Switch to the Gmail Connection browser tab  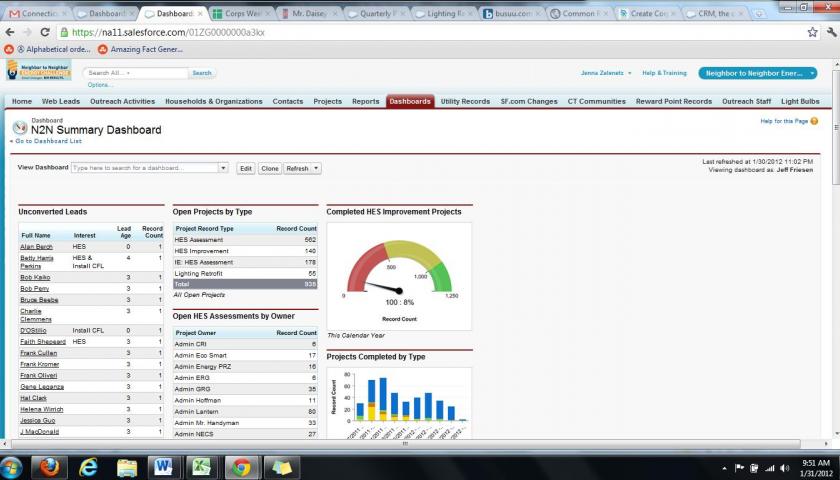click(x=38, y=13)
